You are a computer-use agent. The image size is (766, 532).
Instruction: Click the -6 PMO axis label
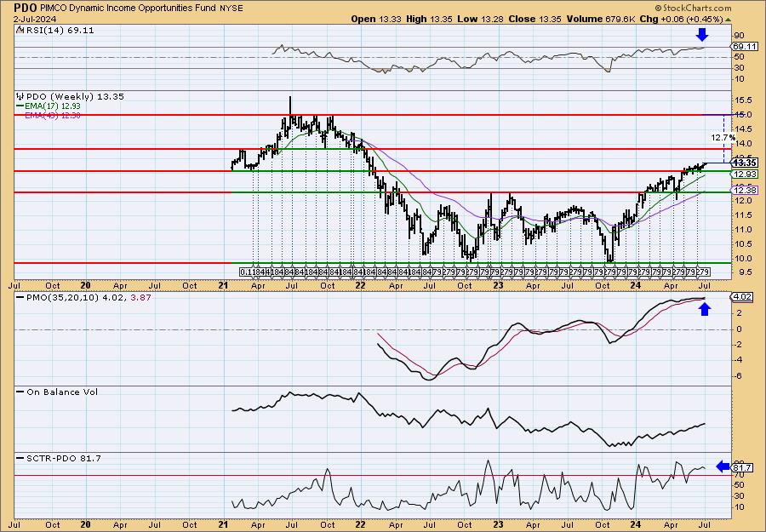[x=738, y=375]
